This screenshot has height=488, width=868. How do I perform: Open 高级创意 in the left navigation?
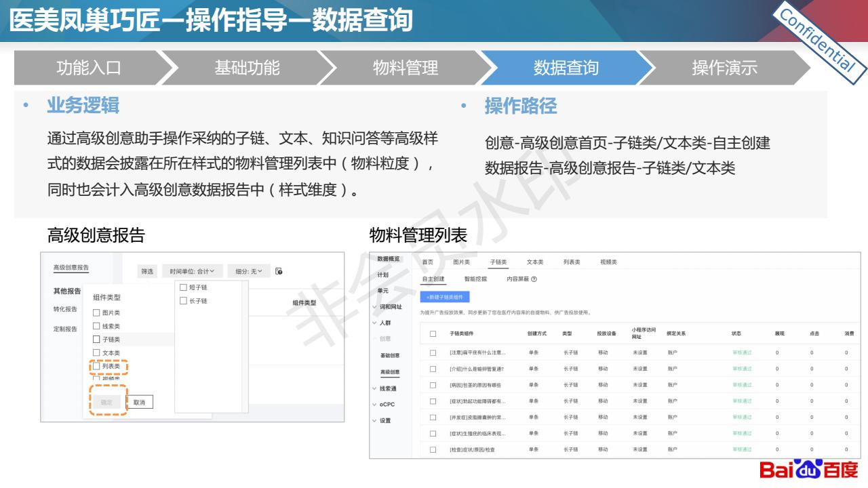pos(389,372)
